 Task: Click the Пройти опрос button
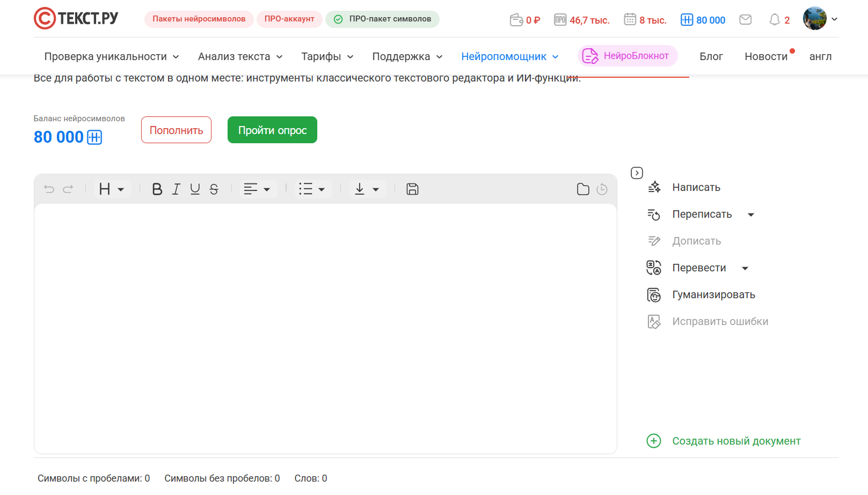(x=272, y=130)
